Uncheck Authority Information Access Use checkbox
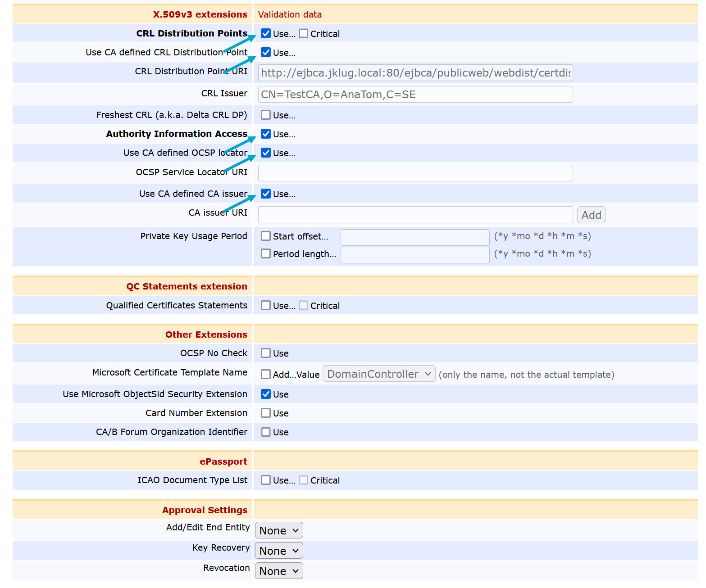Image resolution: width=706 pixels, height=588 pixels. coord(266,134)
